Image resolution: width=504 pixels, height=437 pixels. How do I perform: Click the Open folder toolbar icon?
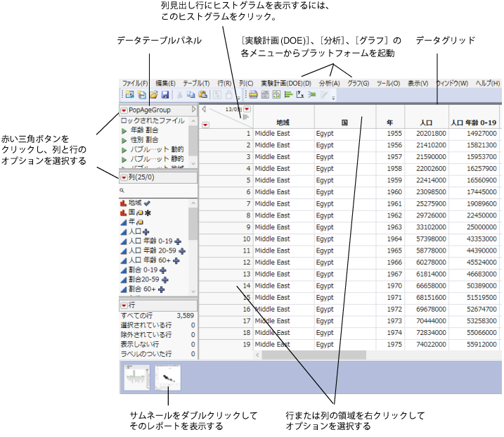coord(154,94)
